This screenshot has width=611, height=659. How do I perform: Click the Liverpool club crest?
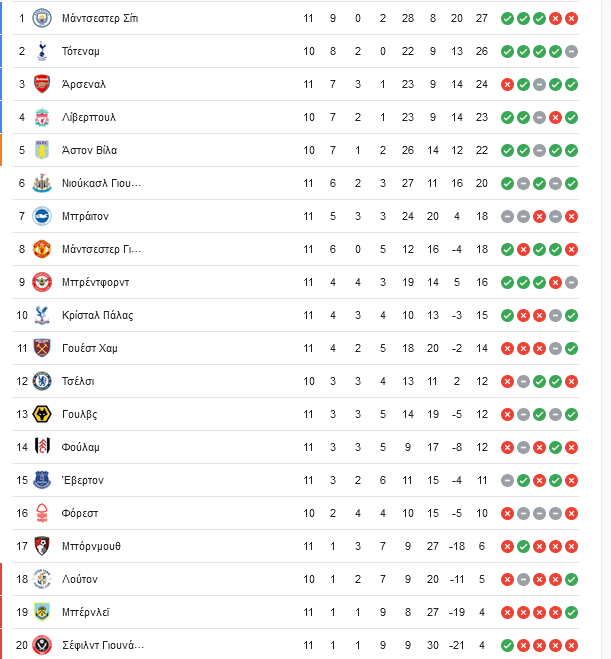(42, 117)
